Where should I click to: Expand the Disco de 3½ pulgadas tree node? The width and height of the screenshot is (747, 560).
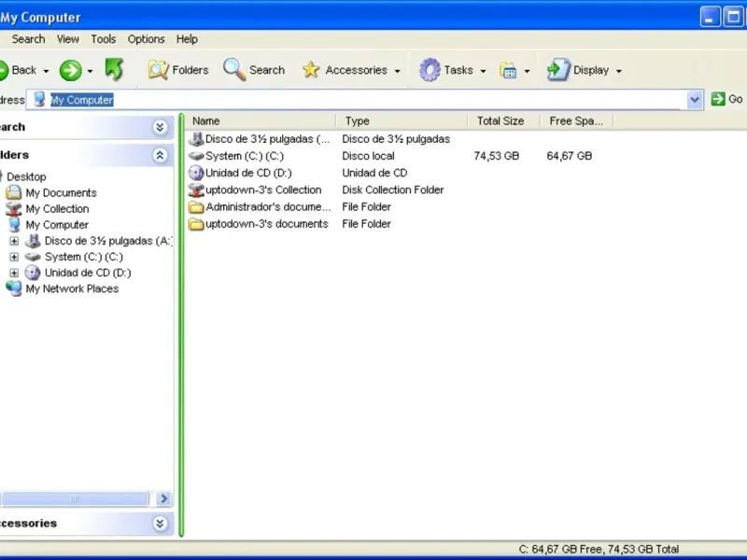(14, 241)
